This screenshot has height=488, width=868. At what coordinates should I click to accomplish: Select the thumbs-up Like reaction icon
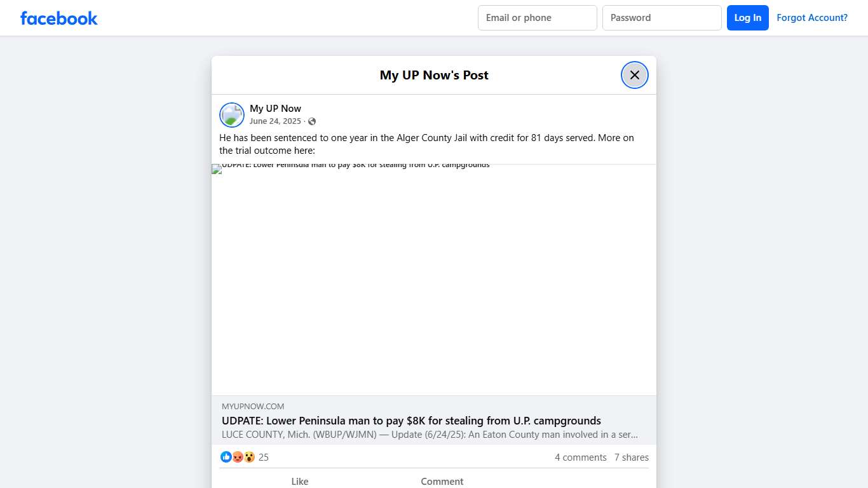pyautogui.click(x=226, y=457)
